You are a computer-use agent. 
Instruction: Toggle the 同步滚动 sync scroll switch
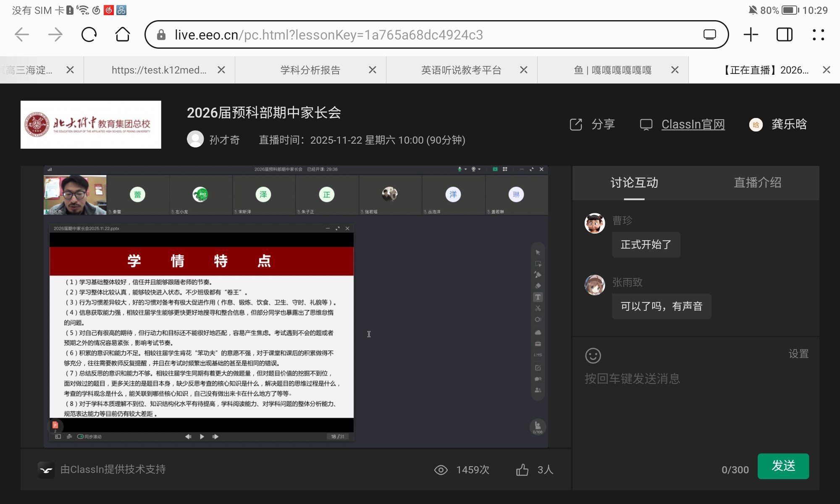click(80, 437)
